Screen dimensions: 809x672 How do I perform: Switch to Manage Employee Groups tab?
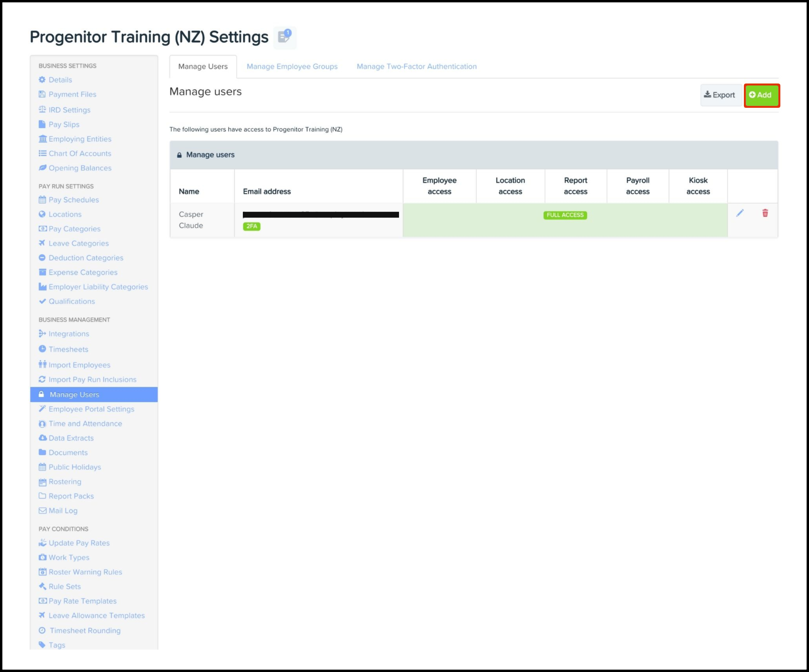292,66
